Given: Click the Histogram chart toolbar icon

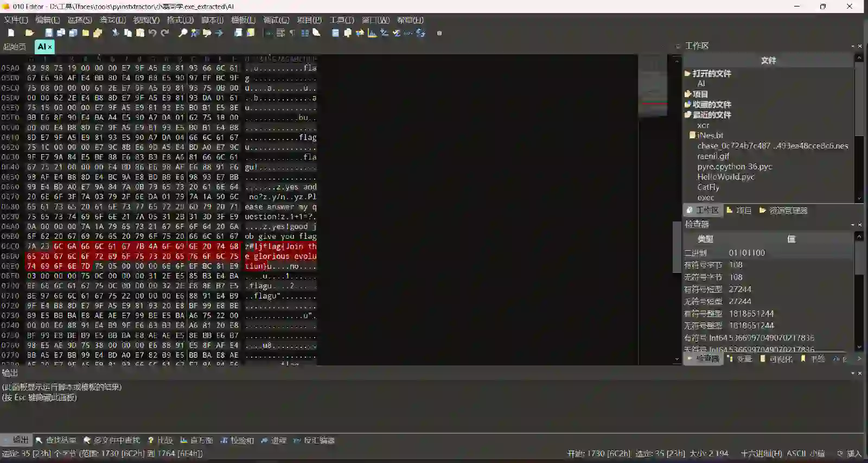Looking at the screenshot, I should coord(372,33).
